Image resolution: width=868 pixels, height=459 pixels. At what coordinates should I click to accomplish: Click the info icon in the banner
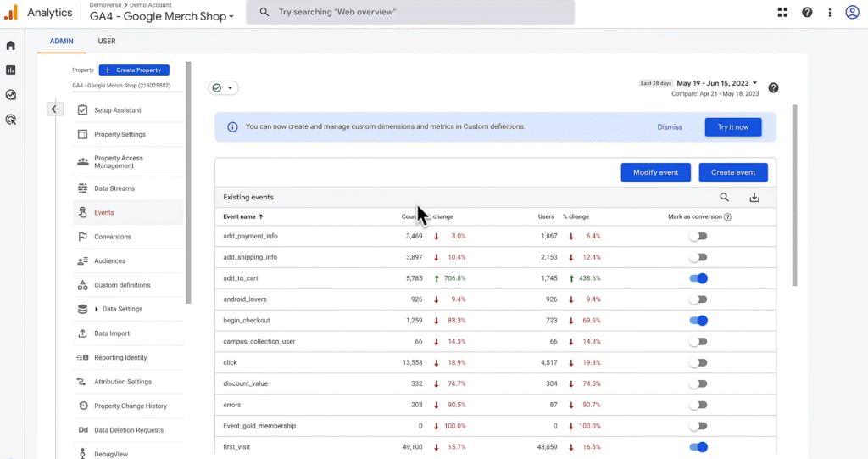(x=232, y=127)
